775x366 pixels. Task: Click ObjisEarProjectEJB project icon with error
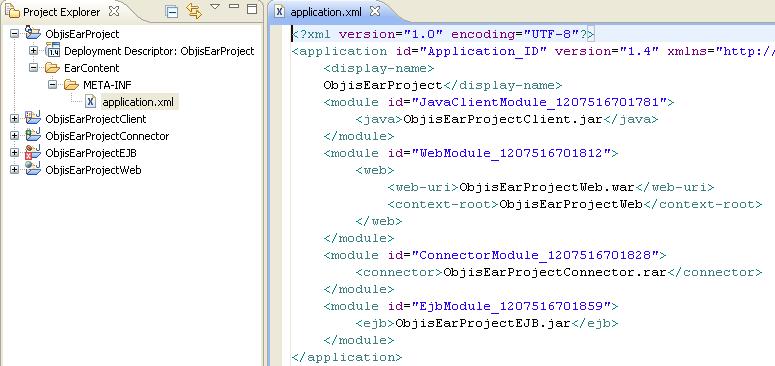pyautogui.click(x=33, y=153)
